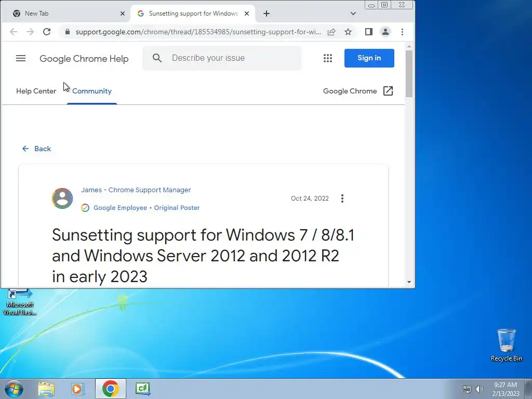Screen dimensions: 532x399
Task: Click the Oct 24, 2022 post date
Action: (310, 198)
